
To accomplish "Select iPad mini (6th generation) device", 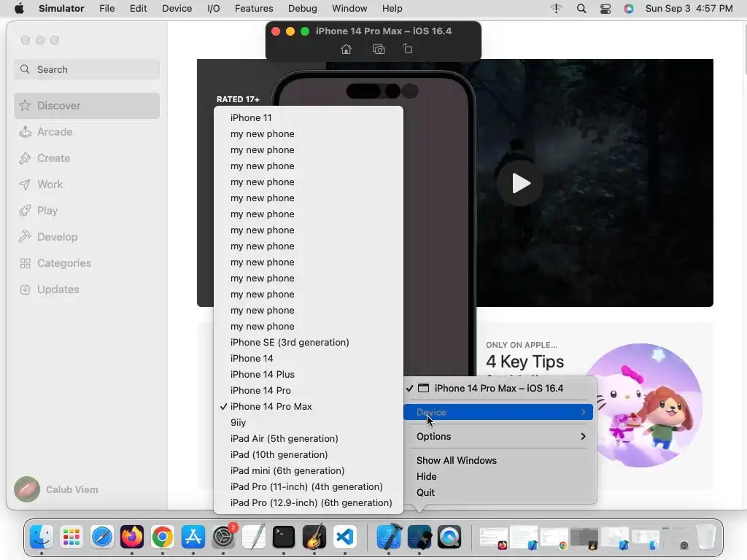I will point(309,470).
